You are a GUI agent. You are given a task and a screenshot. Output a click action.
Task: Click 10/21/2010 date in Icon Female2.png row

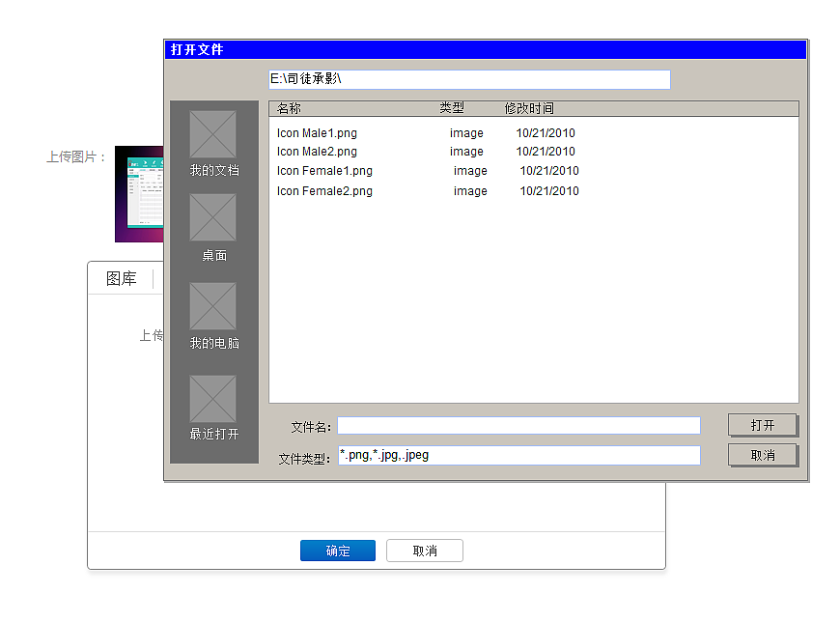pos(549,191)
